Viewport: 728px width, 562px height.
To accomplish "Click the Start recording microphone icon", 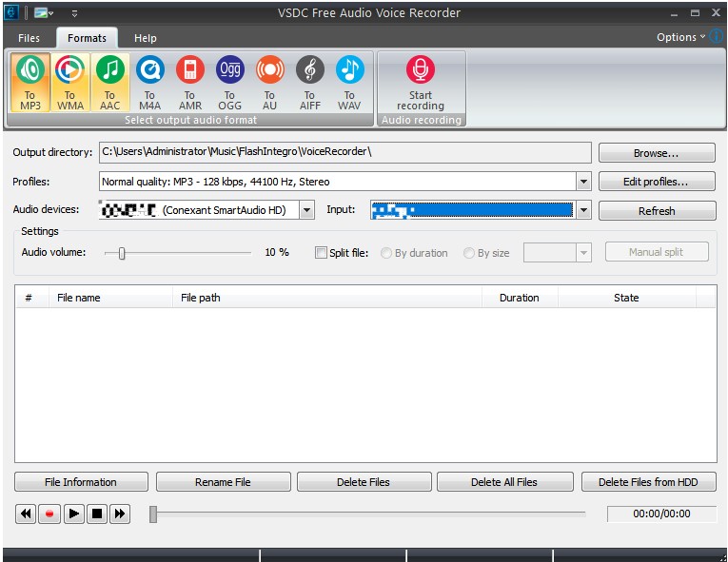I will click(x=421, y=69).
